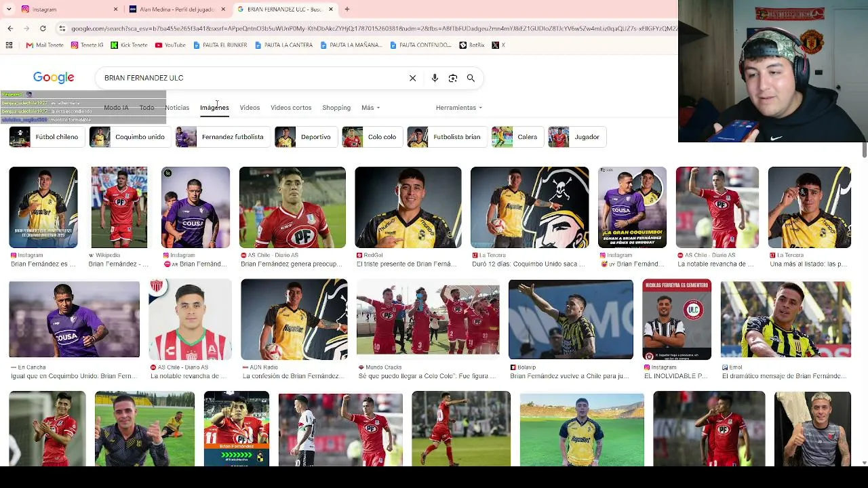868x488 pixels.
Task: Open 'Duró 12 días: Coquimbo Unido saca' link
Action: (530, 264)
